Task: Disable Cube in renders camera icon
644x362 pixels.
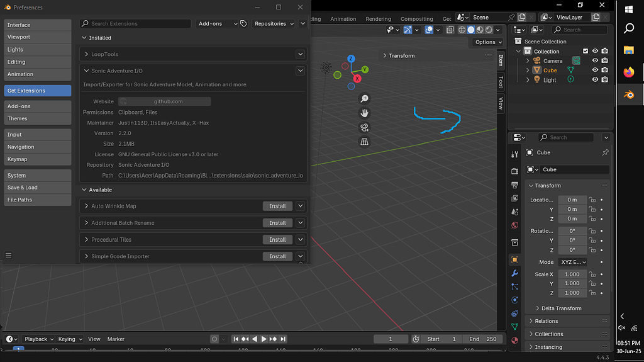Action: click(604, 70)
